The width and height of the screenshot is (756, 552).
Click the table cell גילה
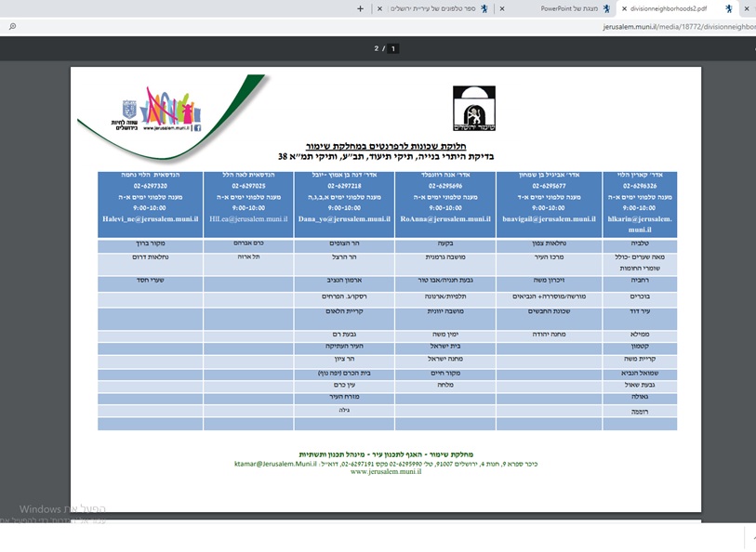click(x=344, y=411)
